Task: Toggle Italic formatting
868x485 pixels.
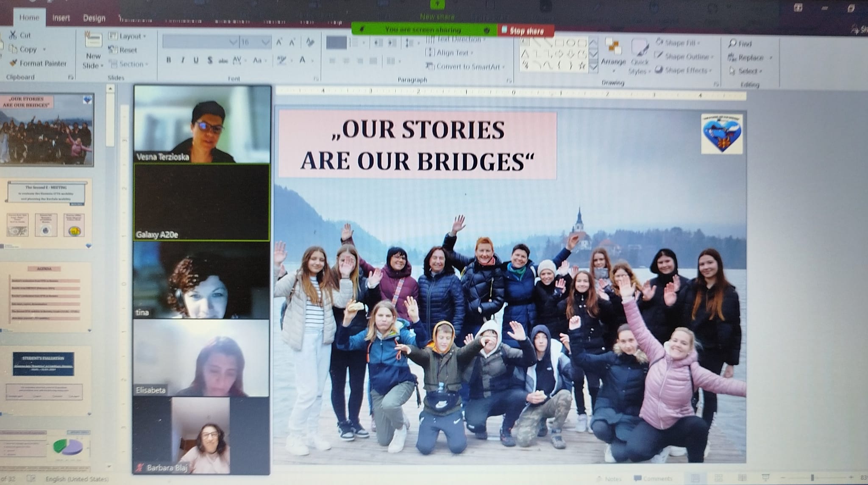Action: tap(183, 60)
